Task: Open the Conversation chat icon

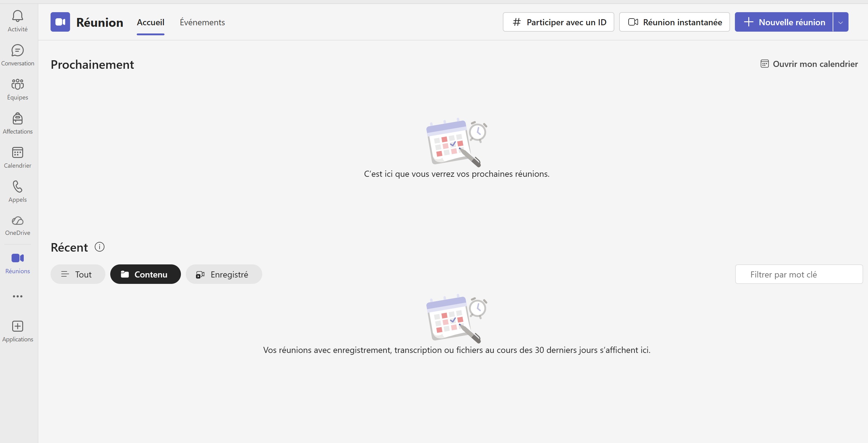Action: pyautogui.click(x=18, y=51)
